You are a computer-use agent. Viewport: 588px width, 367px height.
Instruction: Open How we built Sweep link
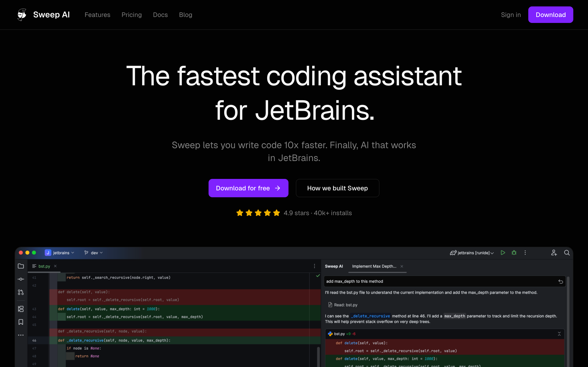tap(337, 188)
